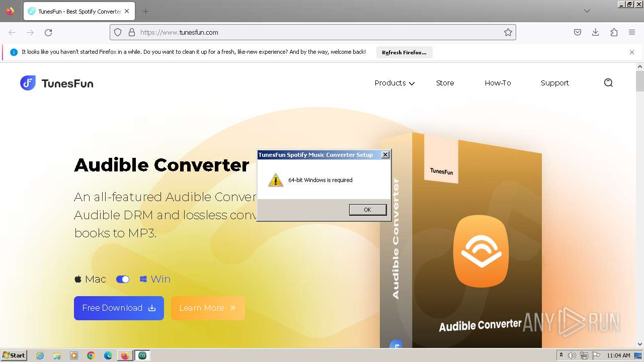Open Action Center flag icon
644x362 pixels.
pos(596,355)
